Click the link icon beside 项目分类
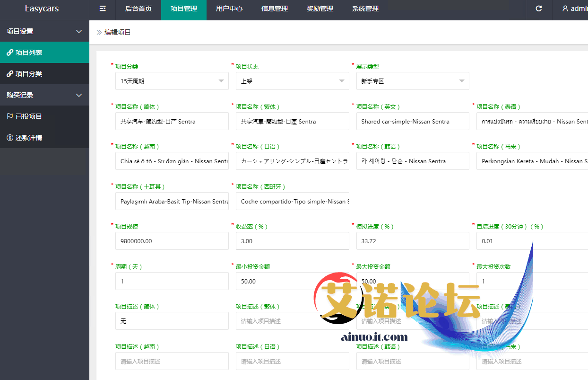 [x=10, y=74]
